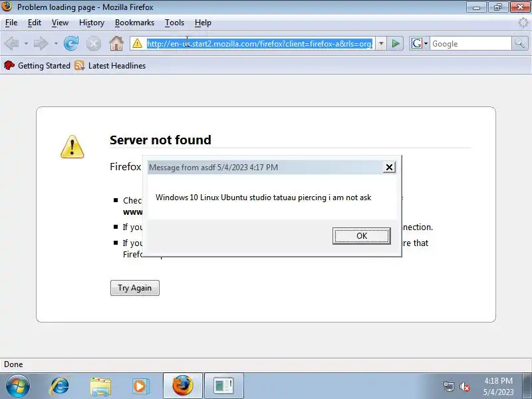Screen dimensions: 532x399
Task: Click the Google search input box
Action: 470,43
